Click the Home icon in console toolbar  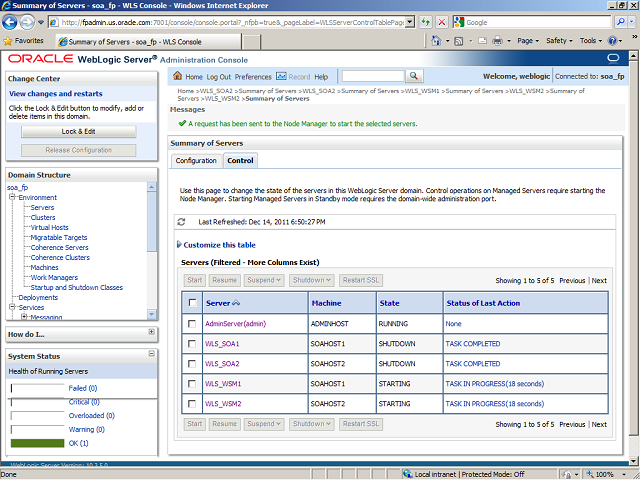point(178,77)
